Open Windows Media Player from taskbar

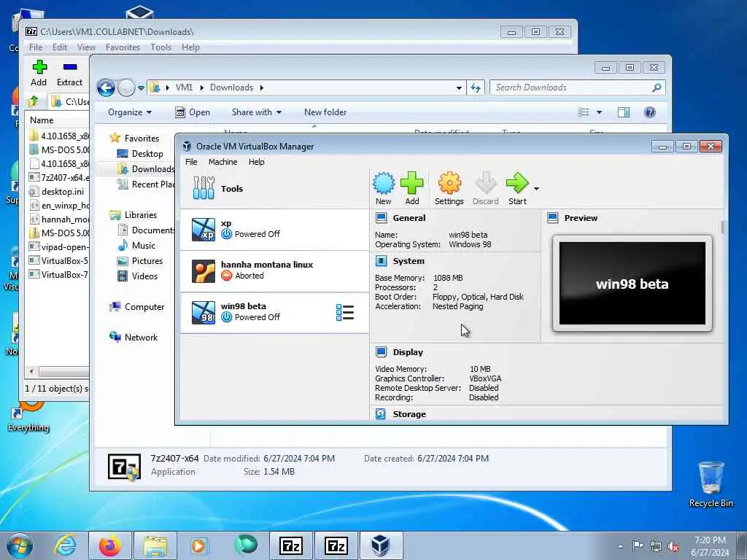click(198, 545)
